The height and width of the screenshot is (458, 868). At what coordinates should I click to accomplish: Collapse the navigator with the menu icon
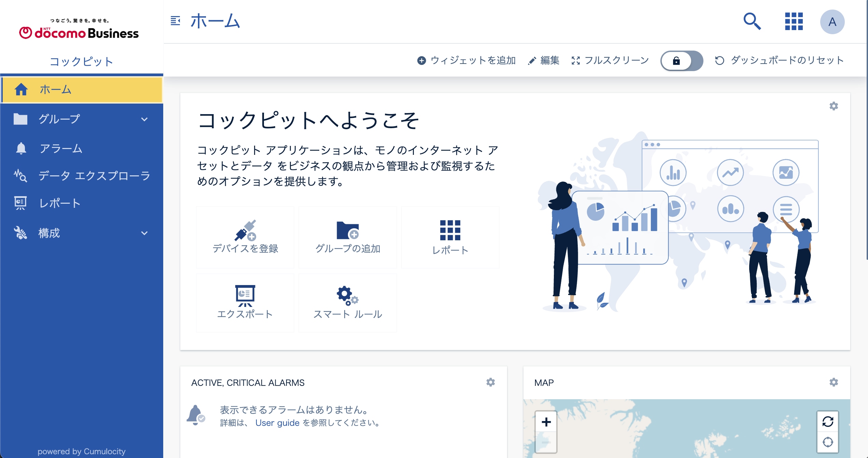click(175, 21)
